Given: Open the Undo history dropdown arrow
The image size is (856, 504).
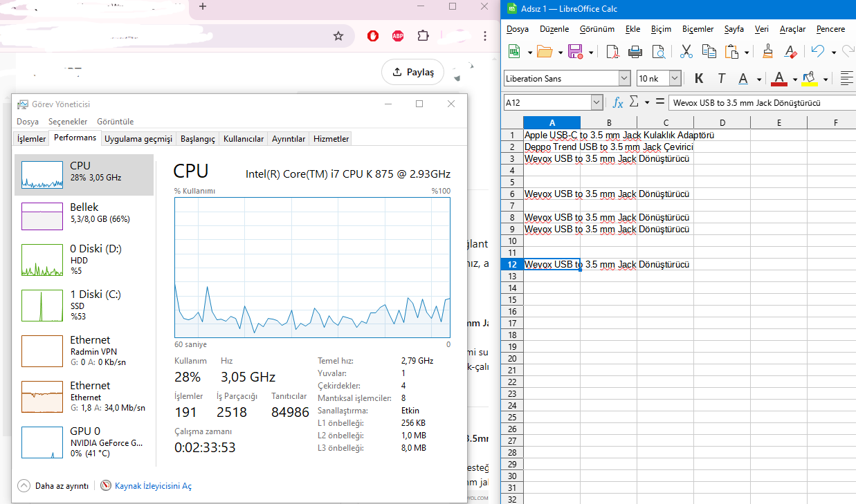Looking at the screenshot, I should click(833, 52).
